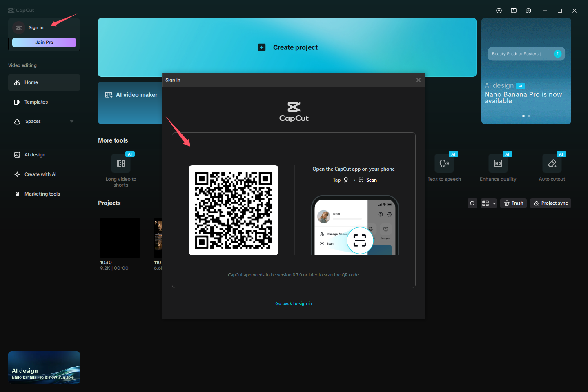Open the feedback icon in title bar
The image size is (588, 392).
513,11
